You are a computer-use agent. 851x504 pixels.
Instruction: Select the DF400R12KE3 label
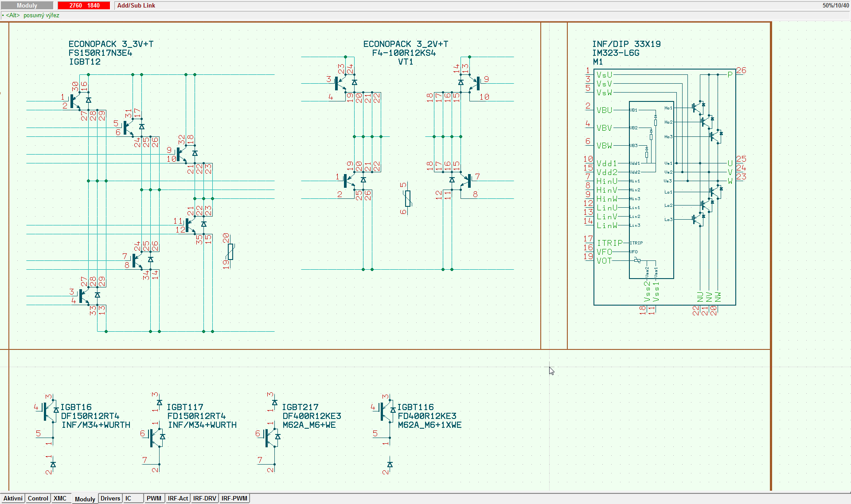312,416
